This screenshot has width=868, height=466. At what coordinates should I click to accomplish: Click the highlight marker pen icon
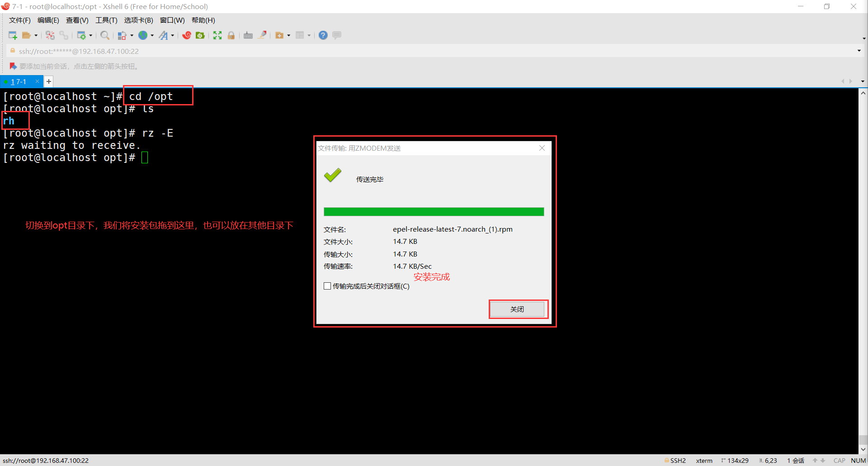(x=262, y=35)
